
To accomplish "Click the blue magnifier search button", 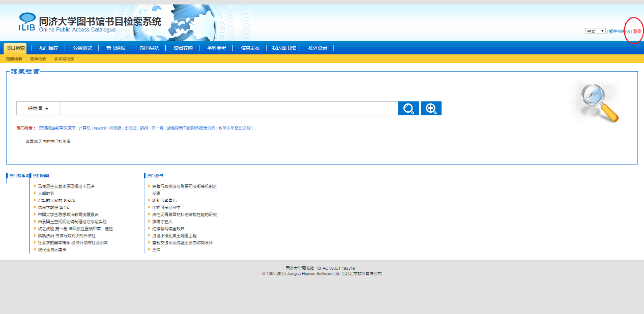I will (408, 108).
